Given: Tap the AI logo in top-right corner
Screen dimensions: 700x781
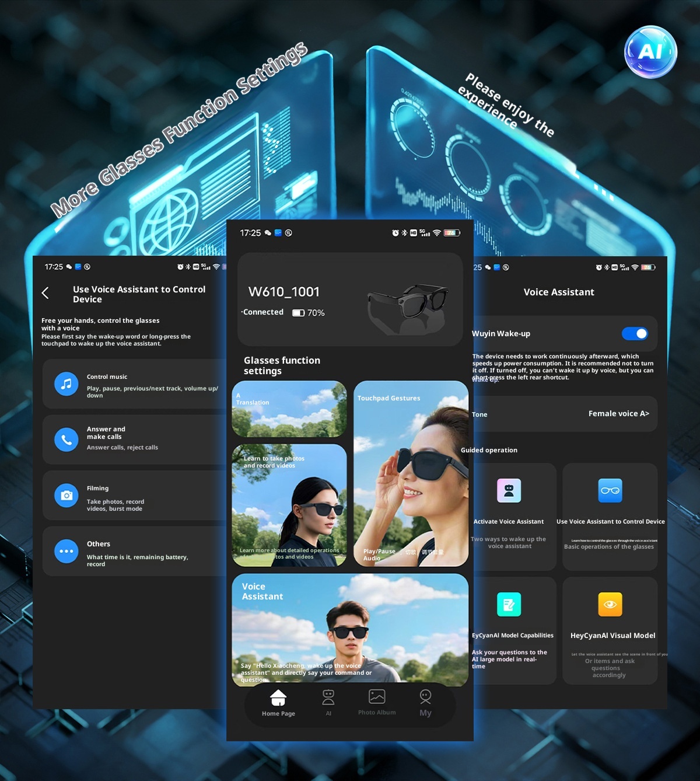Looking at the screenshot, I should click(x=650, y=53).
